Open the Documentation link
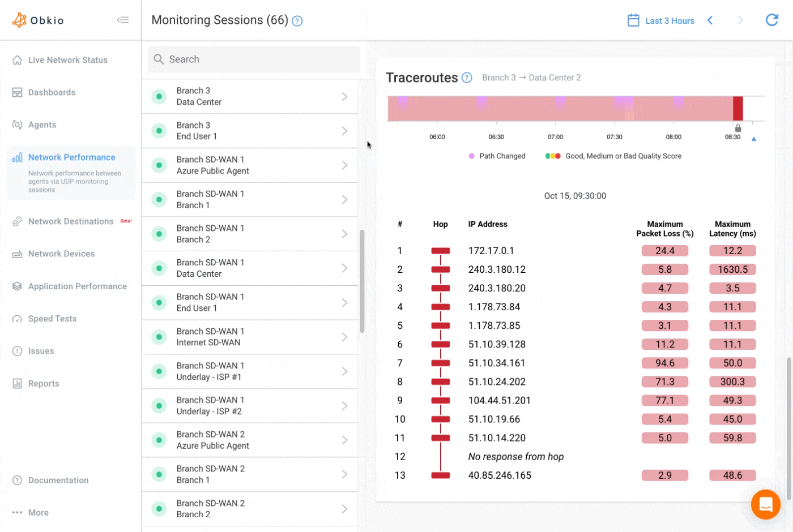This screenshot has height=532, width=793. (58, 480)
